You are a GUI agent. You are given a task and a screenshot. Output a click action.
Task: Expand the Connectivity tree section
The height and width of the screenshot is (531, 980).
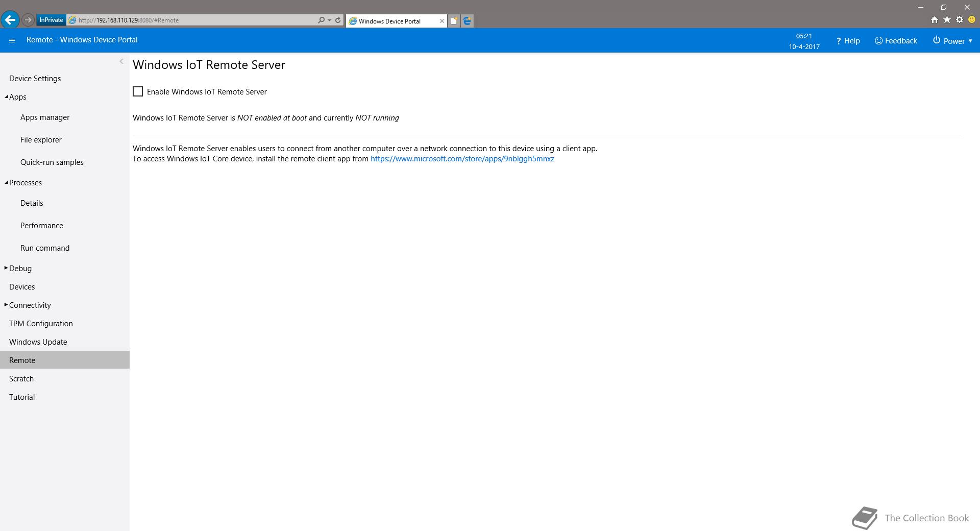tap(6, 305)
